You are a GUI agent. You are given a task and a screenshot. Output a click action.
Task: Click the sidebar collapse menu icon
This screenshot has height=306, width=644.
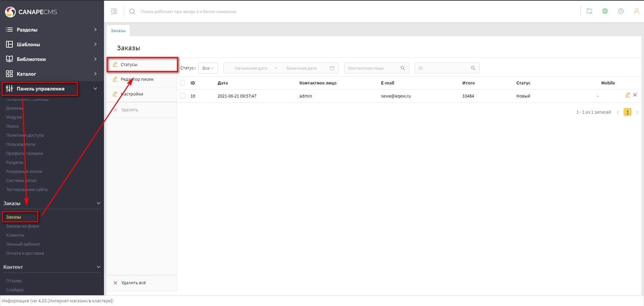[x=114, y=11]
